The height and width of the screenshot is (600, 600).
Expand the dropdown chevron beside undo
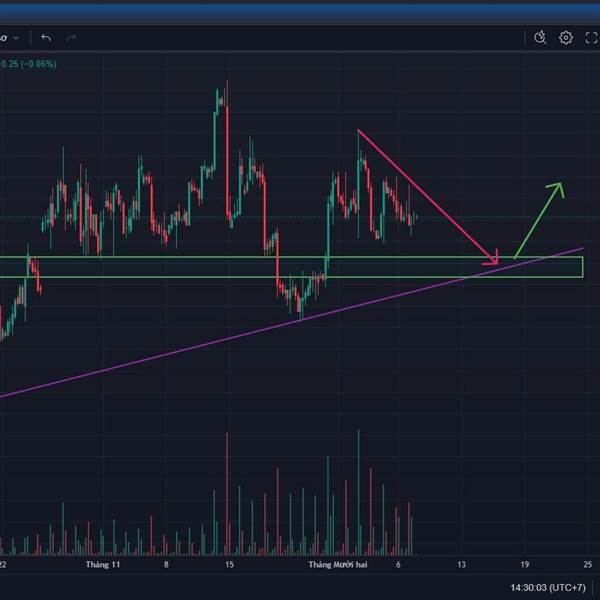pyautogui.click(x=16, y=38)
